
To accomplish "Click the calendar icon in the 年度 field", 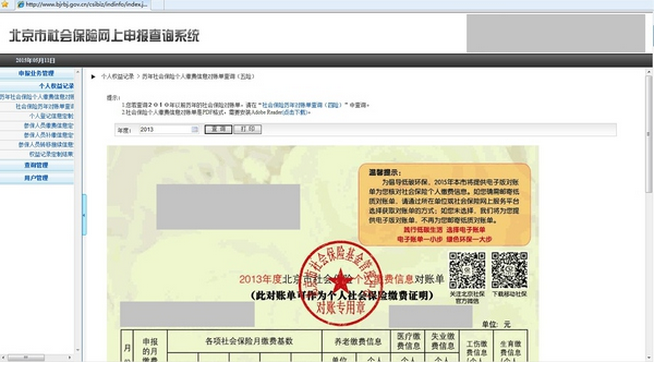I will pos(194,130).
